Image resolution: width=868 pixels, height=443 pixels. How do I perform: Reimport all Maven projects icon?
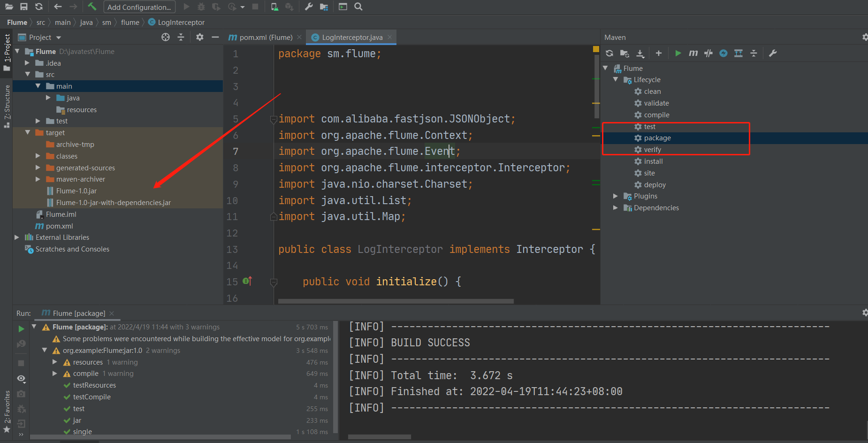click(609, 53)
